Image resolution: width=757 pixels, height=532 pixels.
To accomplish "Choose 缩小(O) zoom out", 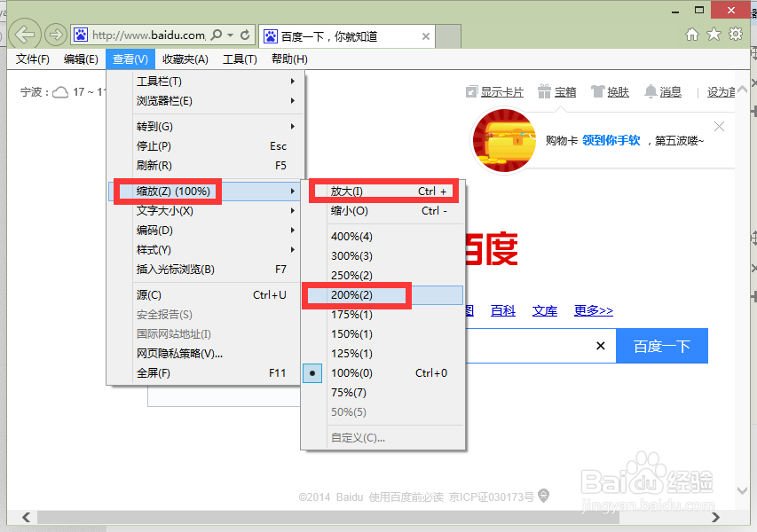I will pyautogui.click(x=382, y=211).
